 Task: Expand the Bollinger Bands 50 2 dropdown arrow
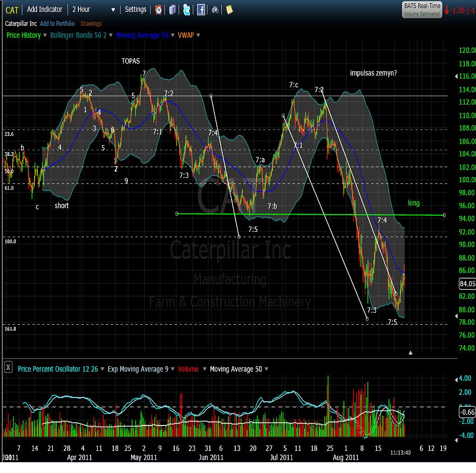tap(111, 35)
